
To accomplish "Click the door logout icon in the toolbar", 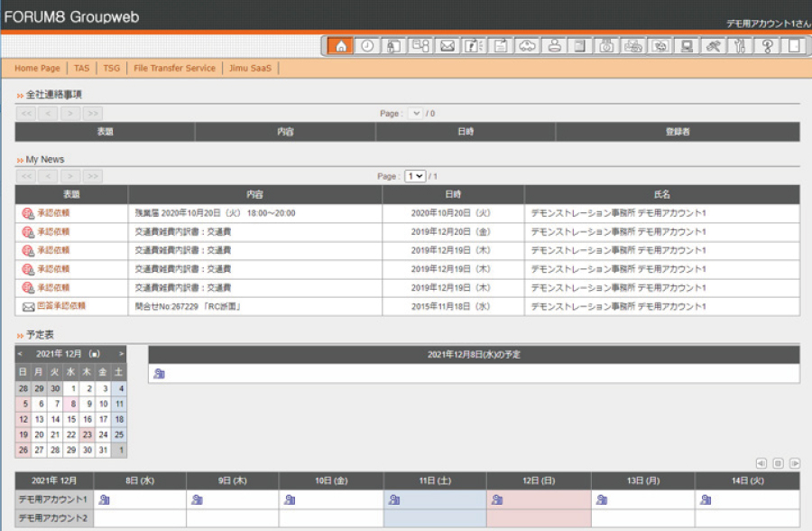I will pyautogui.click(x=794, y=46).
